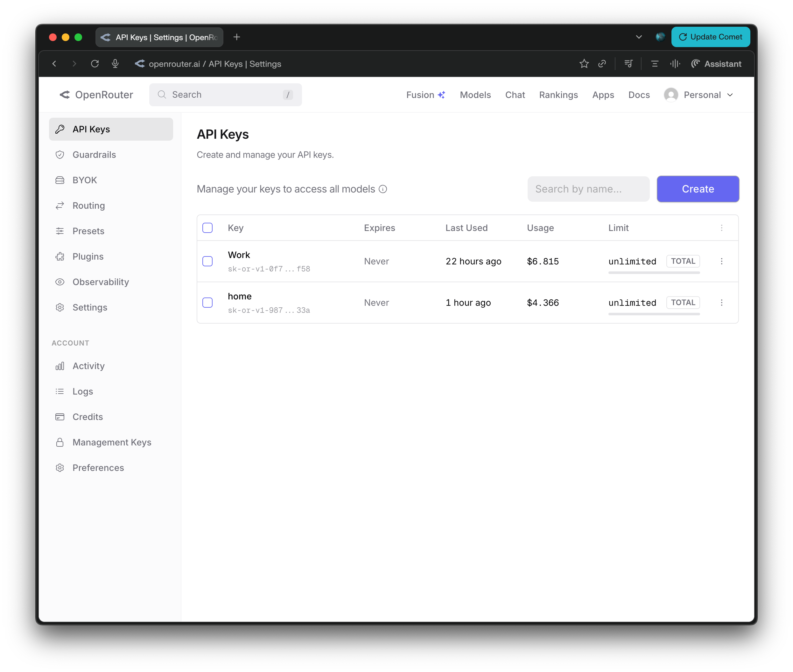Image resolution: width=793 pixels, height=672 pixels.
Task: Open the Docs page
Action: coord(639,94)
